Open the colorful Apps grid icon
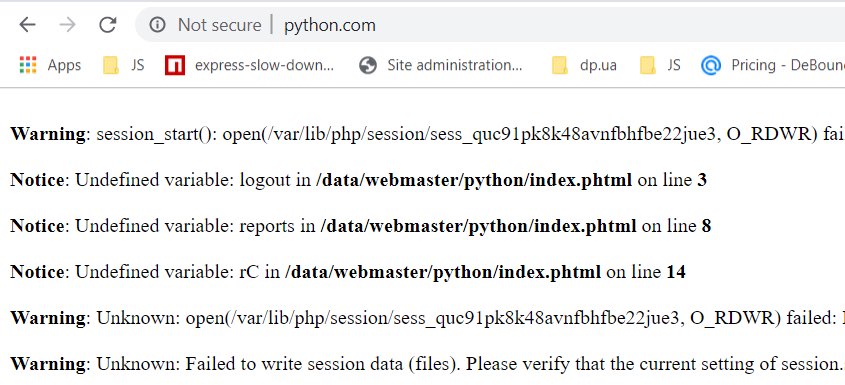 coord(27,65)
